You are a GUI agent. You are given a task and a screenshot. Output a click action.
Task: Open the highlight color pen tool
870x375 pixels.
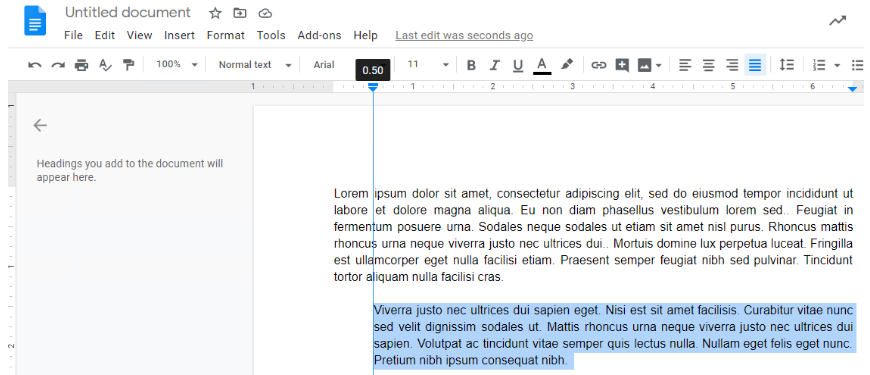[x=566, y=64]
